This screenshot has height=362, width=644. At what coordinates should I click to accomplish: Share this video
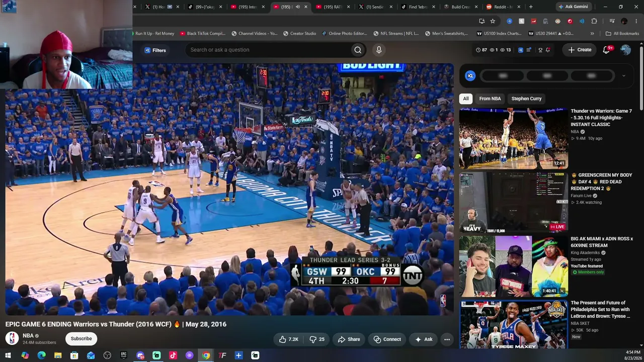(x=349, y=339)
